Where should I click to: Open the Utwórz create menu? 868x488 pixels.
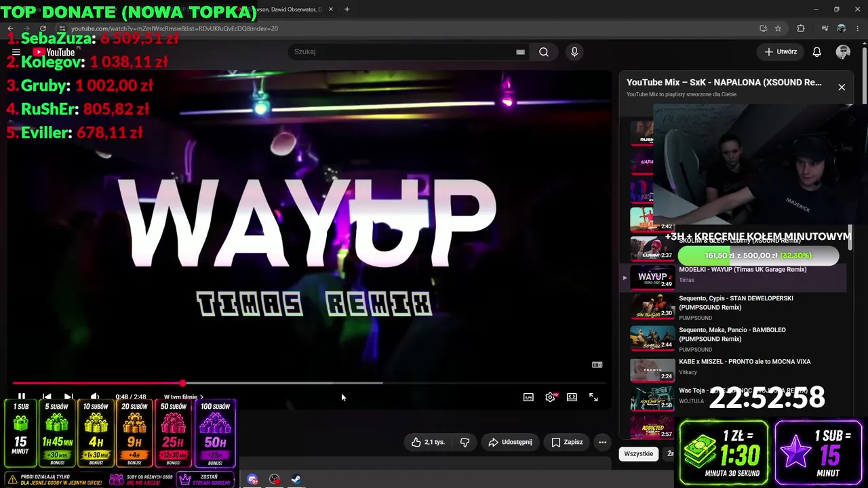[781, 52]
